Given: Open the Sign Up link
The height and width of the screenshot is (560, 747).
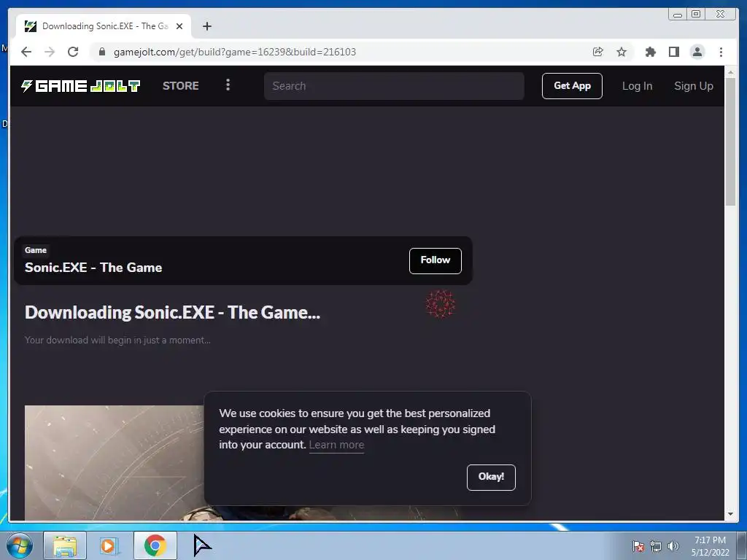Looking at the screenshot, I should [x=693, y=86].
